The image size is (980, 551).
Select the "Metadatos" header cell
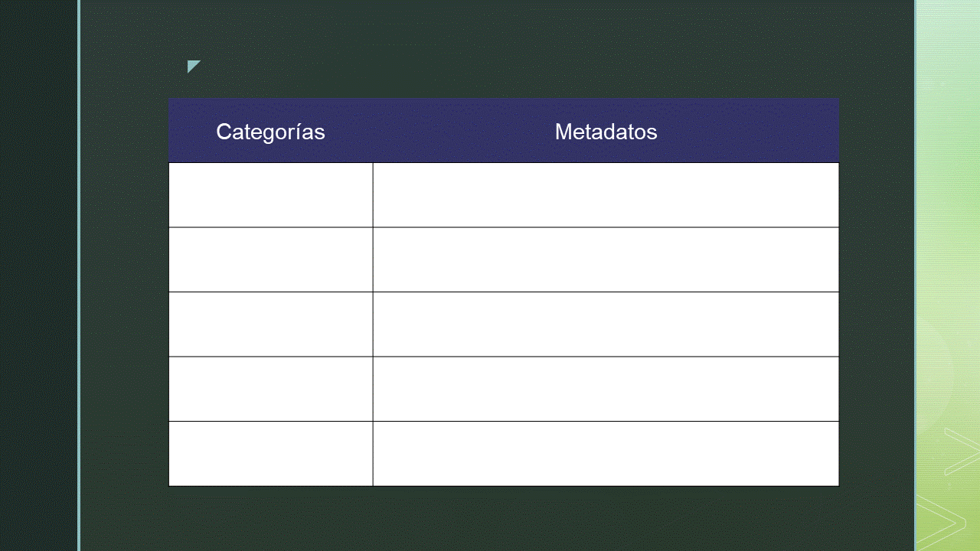(606, 131)
